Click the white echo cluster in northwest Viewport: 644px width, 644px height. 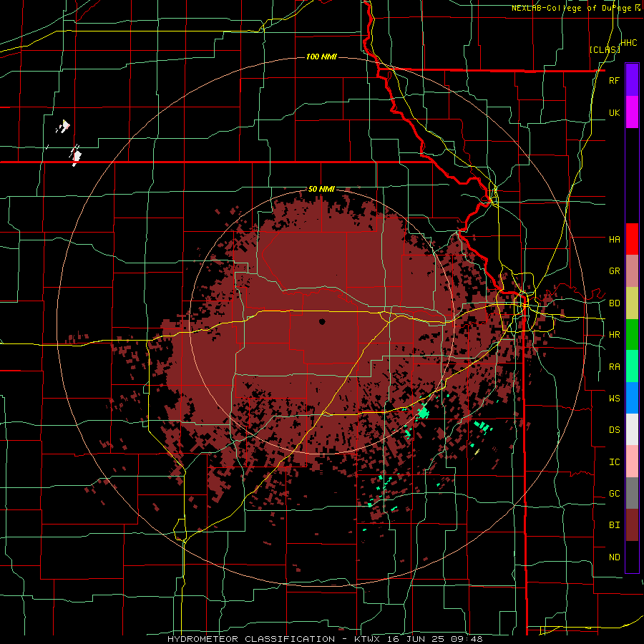click(x=77, y=156)
